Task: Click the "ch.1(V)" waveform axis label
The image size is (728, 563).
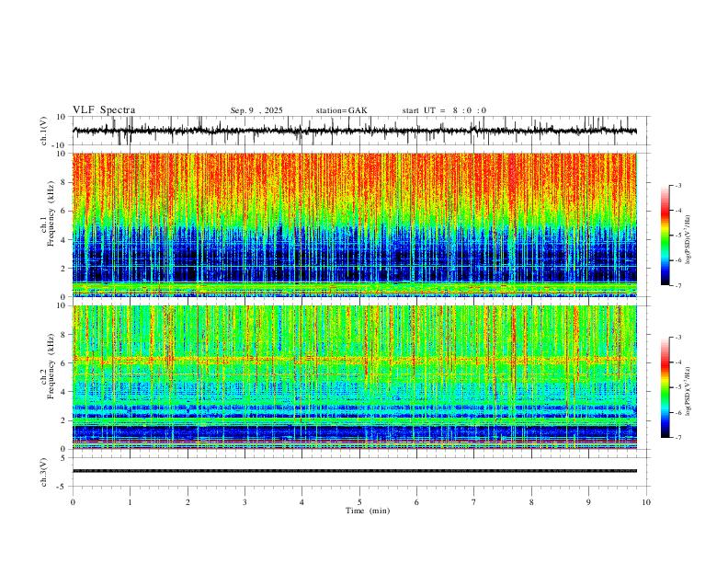Action: [44, 131]
